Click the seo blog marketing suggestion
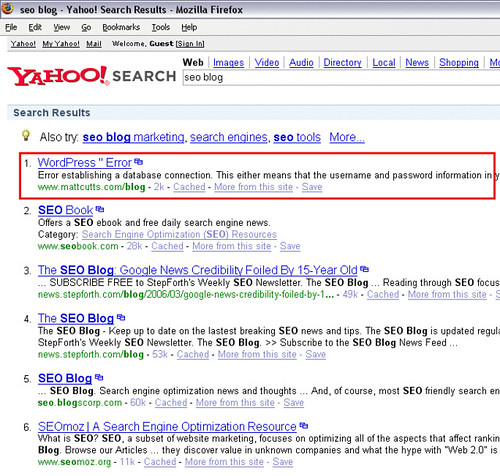 pos(133,137)
